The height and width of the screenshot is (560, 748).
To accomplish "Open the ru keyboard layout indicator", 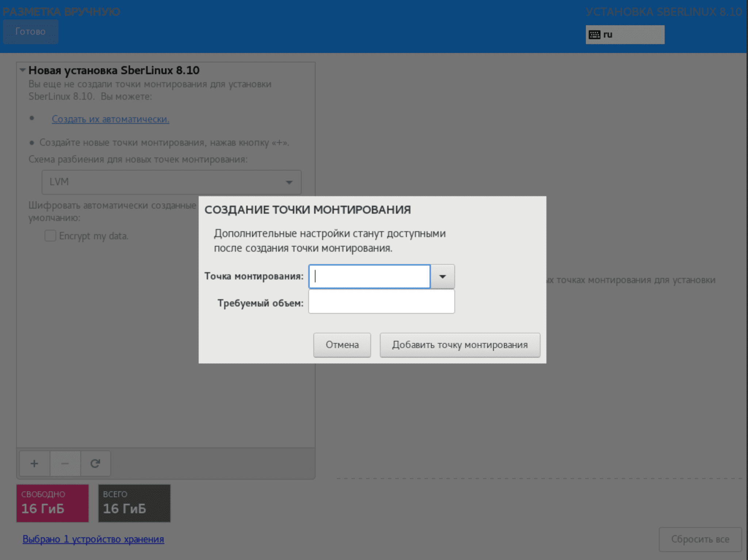I will (x=625, y=35).
